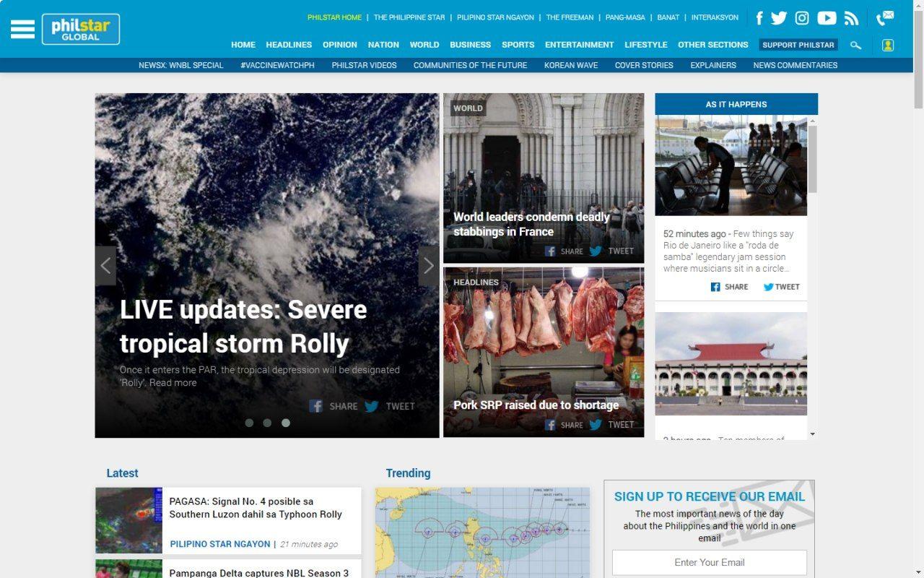This screenshot has height=578, width=924.
Task: Expand the Other Sections menu
Action: point(712,45)
